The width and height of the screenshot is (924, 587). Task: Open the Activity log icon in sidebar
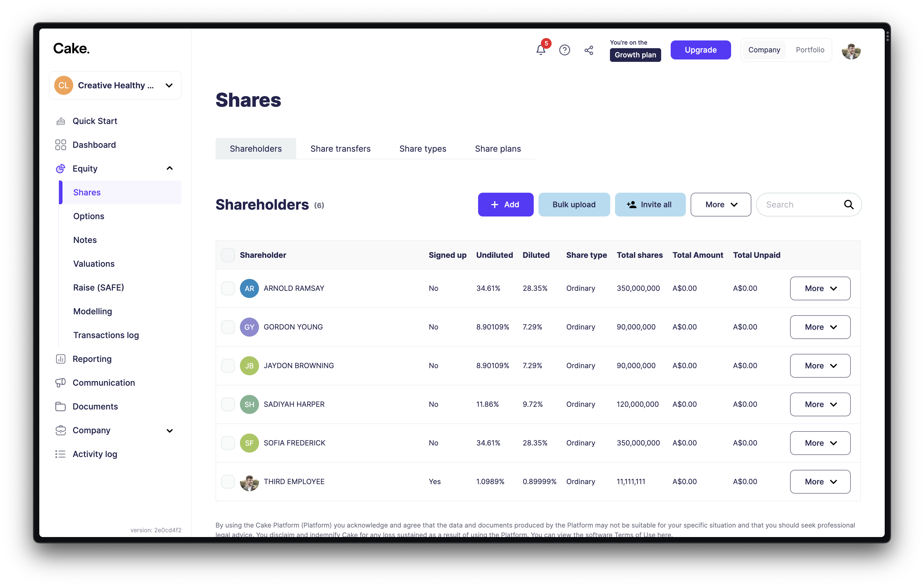click(61, 454)
